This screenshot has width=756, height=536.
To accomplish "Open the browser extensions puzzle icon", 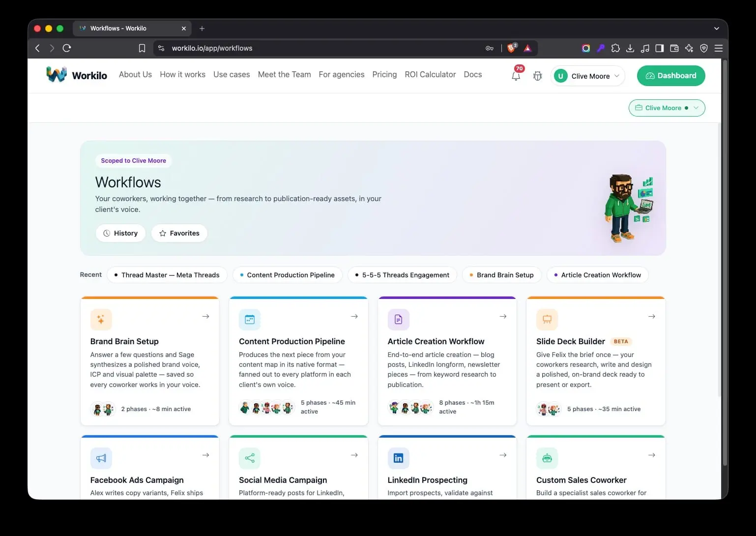I will click(615, 48).
